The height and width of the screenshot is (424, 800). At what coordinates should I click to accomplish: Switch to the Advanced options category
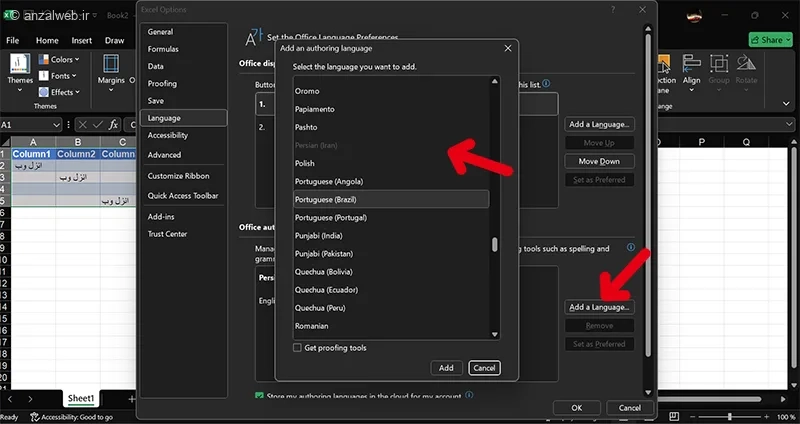[164, 155]
